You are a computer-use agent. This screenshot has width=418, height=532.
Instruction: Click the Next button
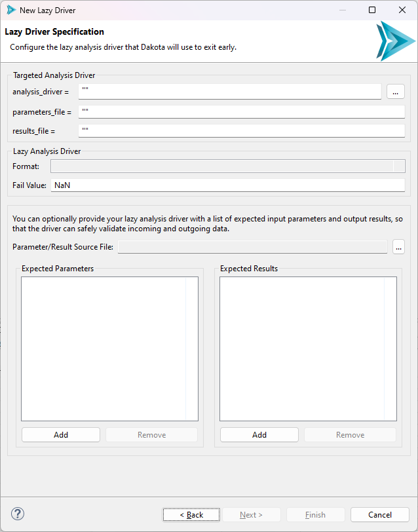[251, 515]
